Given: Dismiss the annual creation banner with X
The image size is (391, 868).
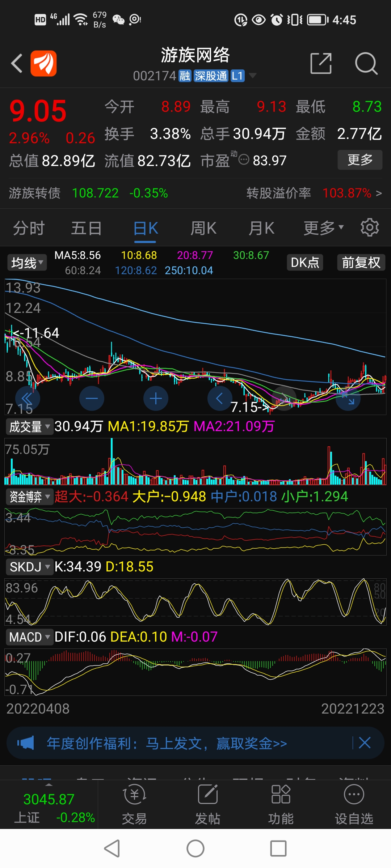Looking at the screenshot, I should pyautogui.click(x=365, y=743).
